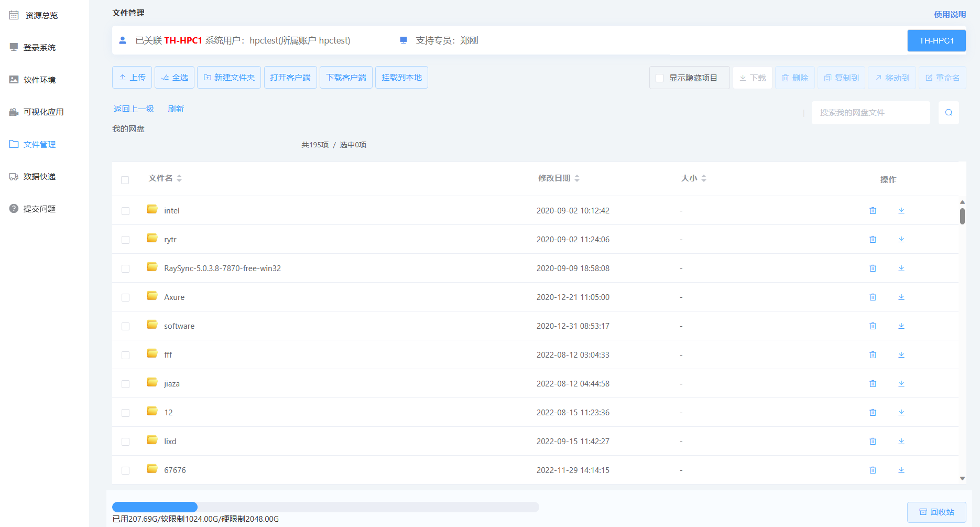
Task: Open the 回收站 recycle bin
Action: [937, 512]
